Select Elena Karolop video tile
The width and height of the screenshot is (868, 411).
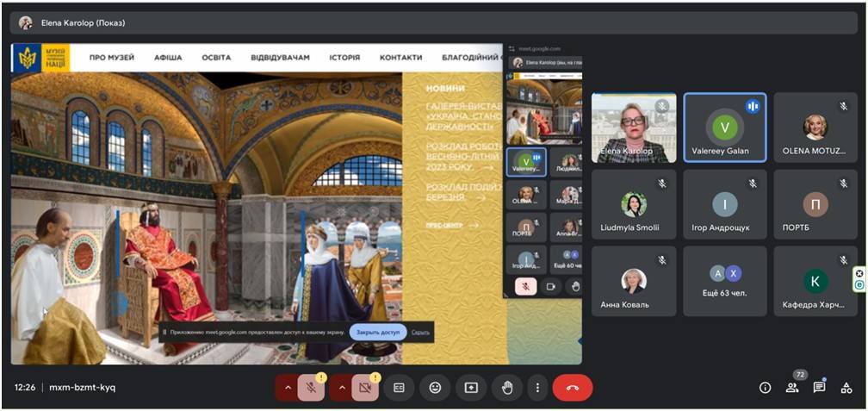pos(634,128)
